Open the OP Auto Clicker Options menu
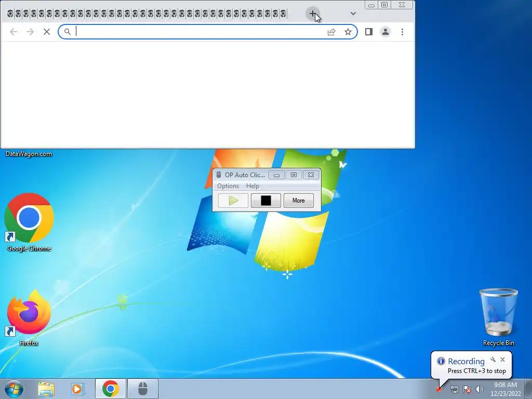 pyautogui.click(x=228, y=186)
